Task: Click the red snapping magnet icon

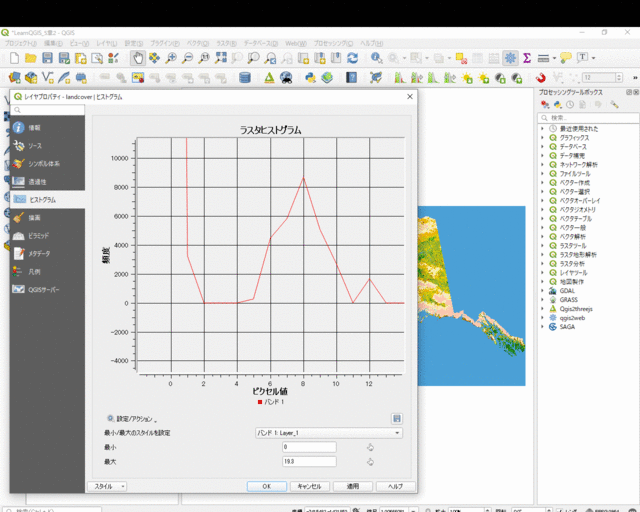Action: coord(540,78)
